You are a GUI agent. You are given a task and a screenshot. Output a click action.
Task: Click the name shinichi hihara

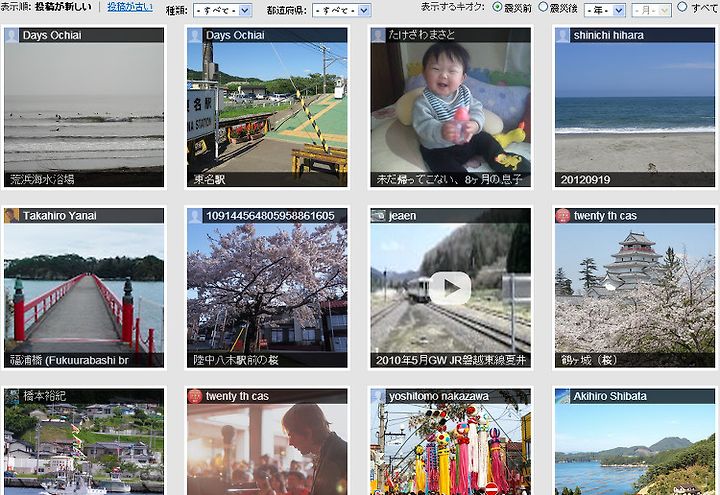tap(608, 35)
